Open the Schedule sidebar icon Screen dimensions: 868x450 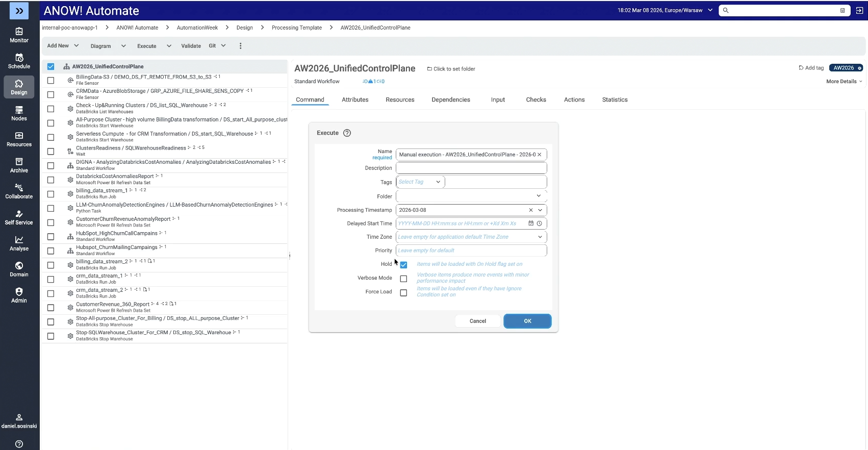point(19,61)
